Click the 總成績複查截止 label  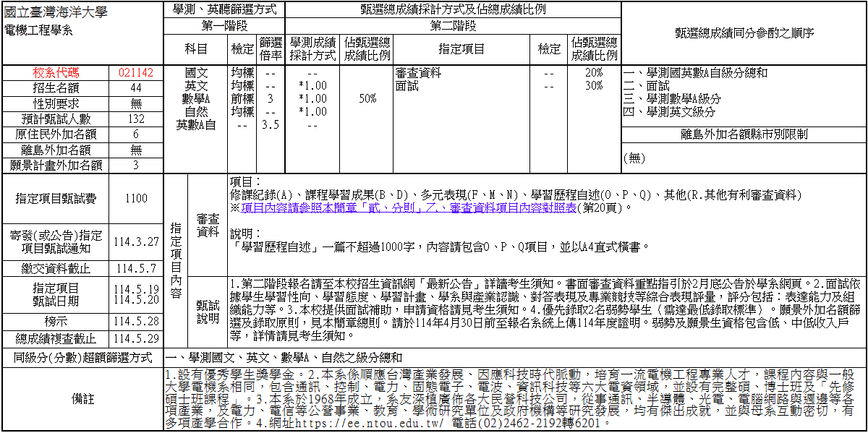(56, 338)
